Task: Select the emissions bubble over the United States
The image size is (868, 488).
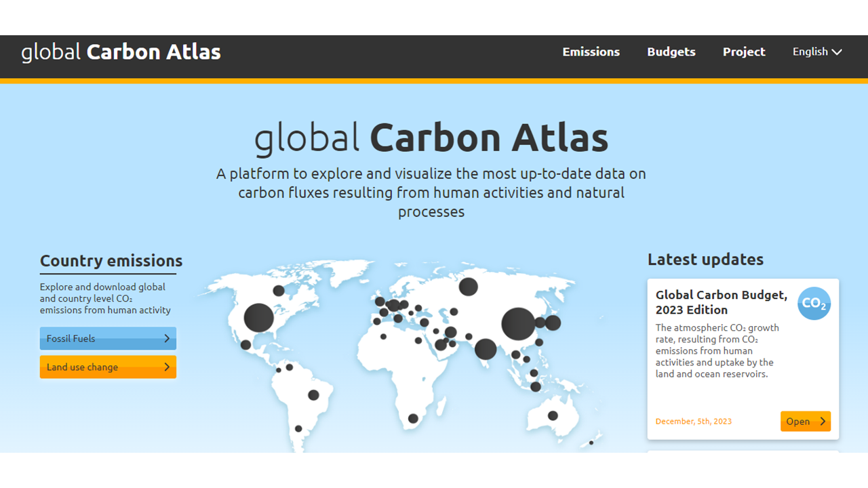Action: [x=258, y=317]
